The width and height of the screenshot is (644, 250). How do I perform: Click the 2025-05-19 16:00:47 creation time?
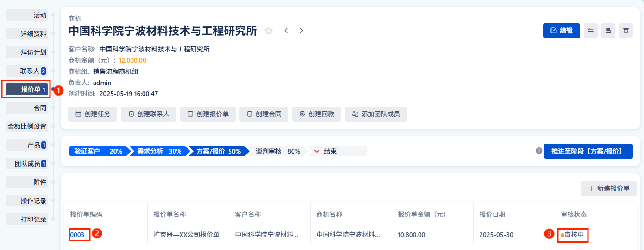129,94
